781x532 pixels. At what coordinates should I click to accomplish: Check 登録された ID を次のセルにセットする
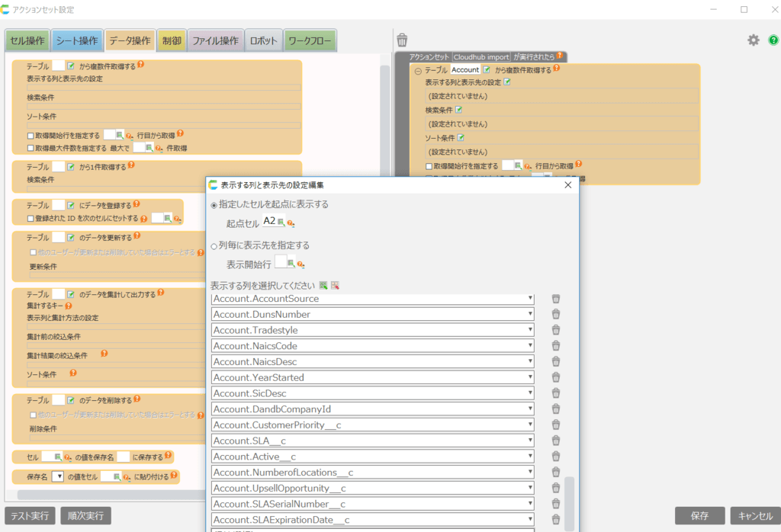pos(31,219)
